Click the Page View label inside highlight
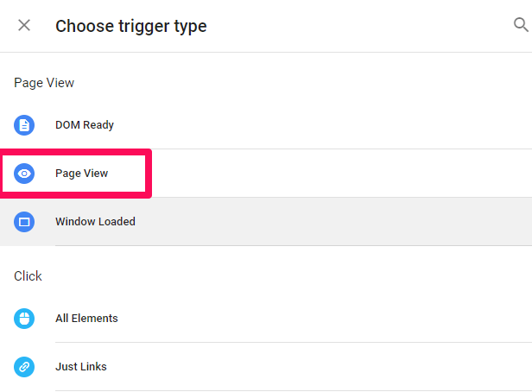Viewport: 532px width, 392px height. click(x=81, y=174)
